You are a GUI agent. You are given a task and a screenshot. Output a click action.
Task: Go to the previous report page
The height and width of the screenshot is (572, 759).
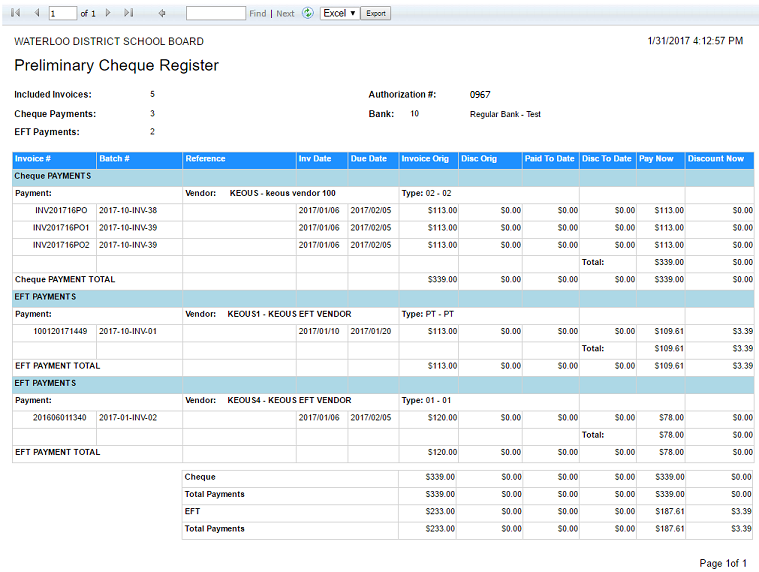36,13
